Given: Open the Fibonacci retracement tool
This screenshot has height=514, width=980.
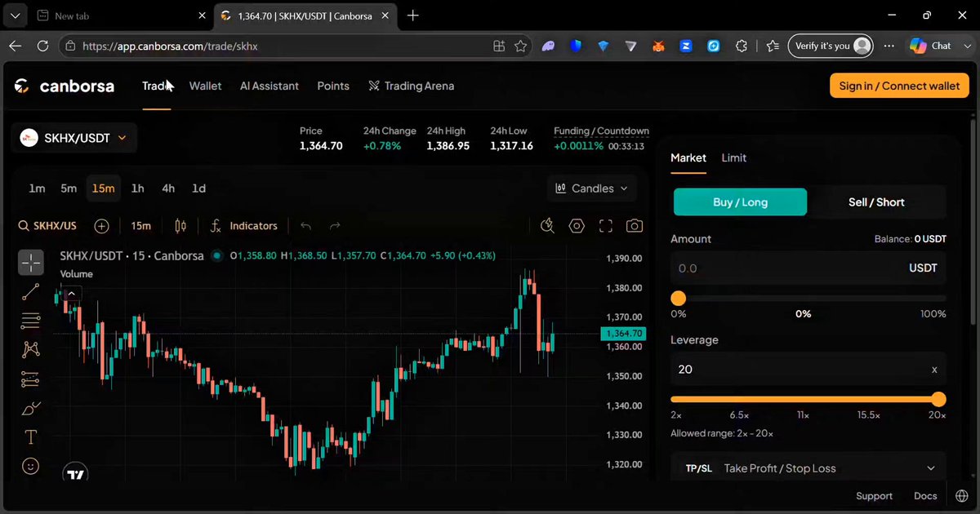Looking at the screenshot, I should pos(31,320).
